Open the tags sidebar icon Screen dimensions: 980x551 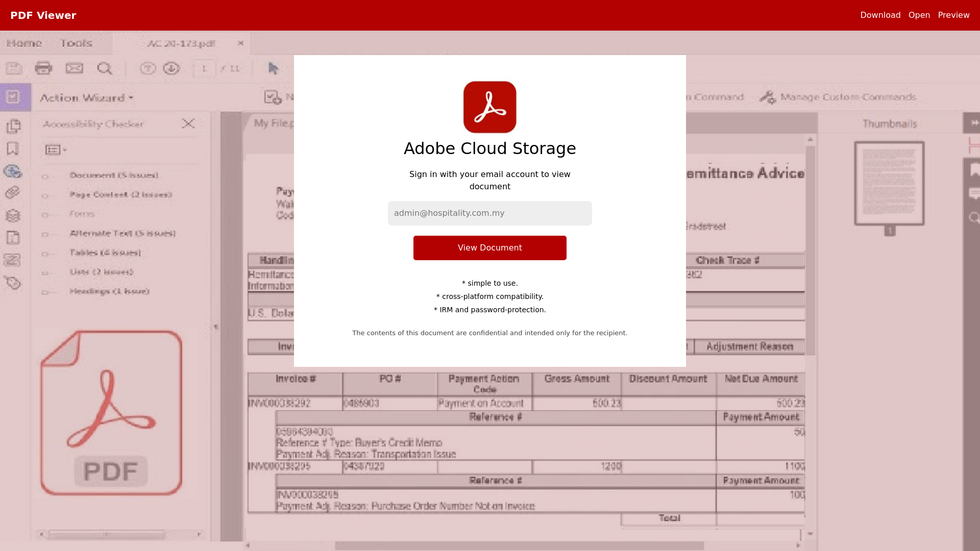pyautogui.click(x=13, y=283)
